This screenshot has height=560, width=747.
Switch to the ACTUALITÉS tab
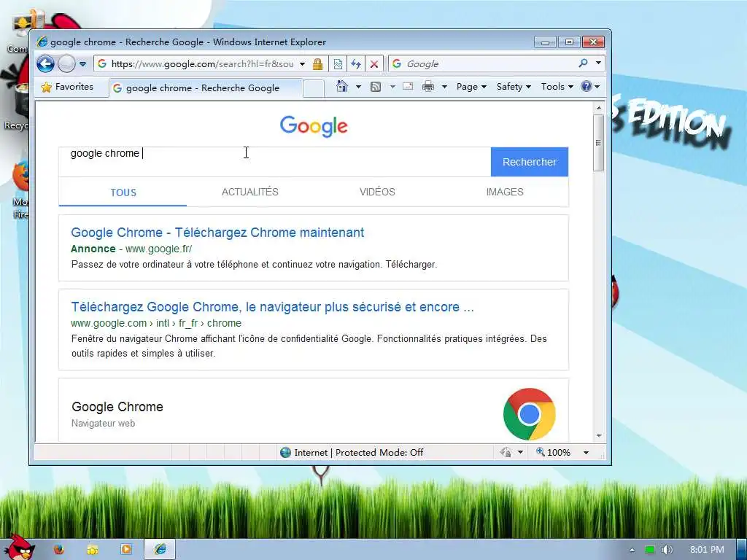250,192
